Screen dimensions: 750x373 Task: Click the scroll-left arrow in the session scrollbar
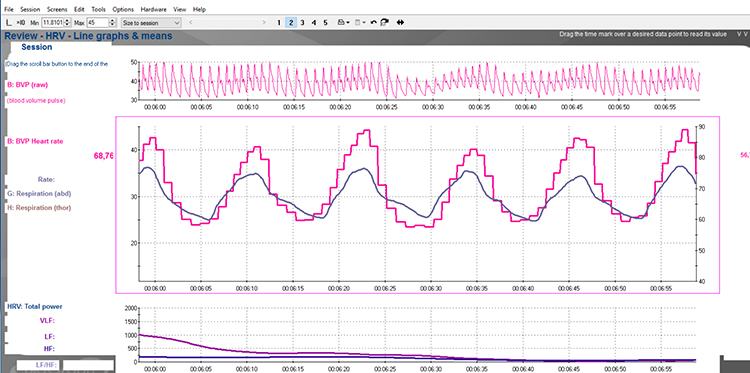(191, 22)
